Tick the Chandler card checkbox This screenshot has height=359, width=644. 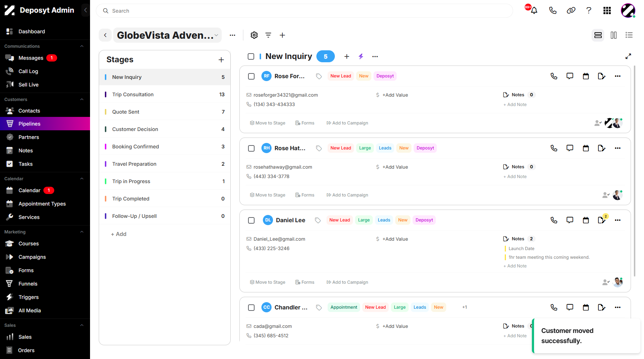[251, 308]
